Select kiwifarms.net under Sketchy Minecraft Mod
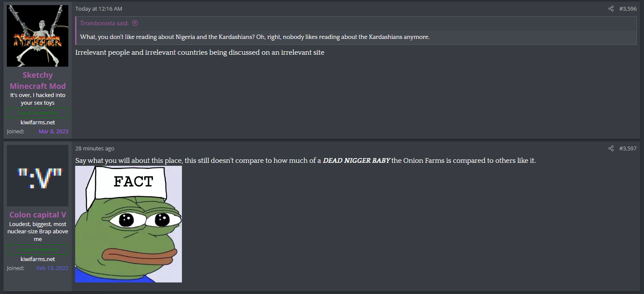This screenshot has height=294, width=644. tap(38, 122)
